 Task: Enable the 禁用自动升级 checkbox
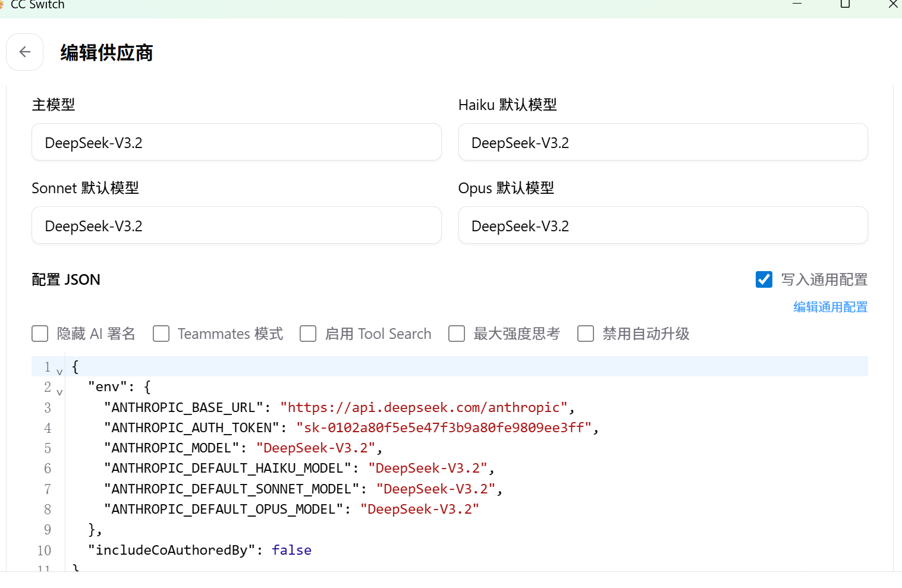click(586, 334)
